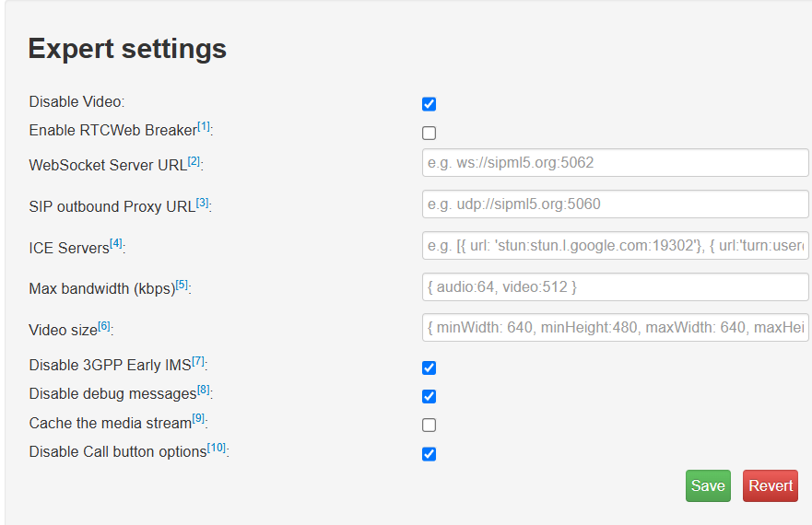The image size is (812, 525).
Task: Toggle Disable 3GPP Early IMS checkbox
Action: click(429, 367)
